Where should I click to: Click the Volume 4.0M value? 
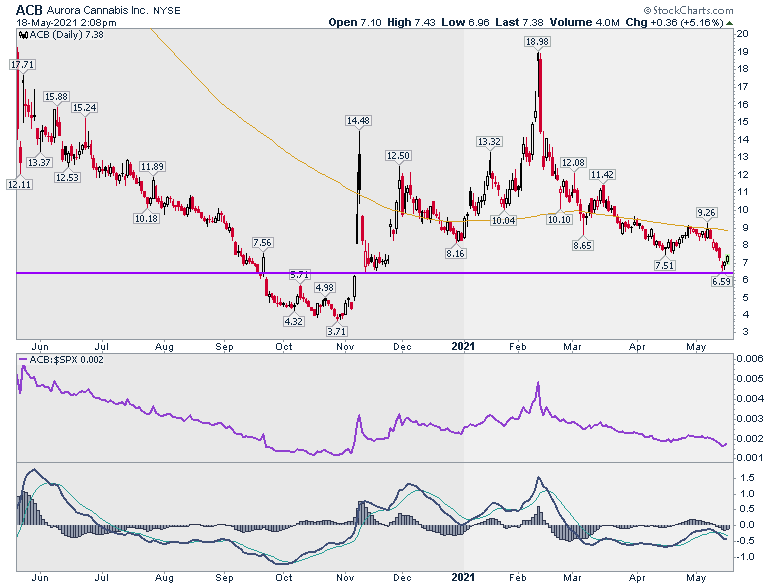(x=585, y=22)
